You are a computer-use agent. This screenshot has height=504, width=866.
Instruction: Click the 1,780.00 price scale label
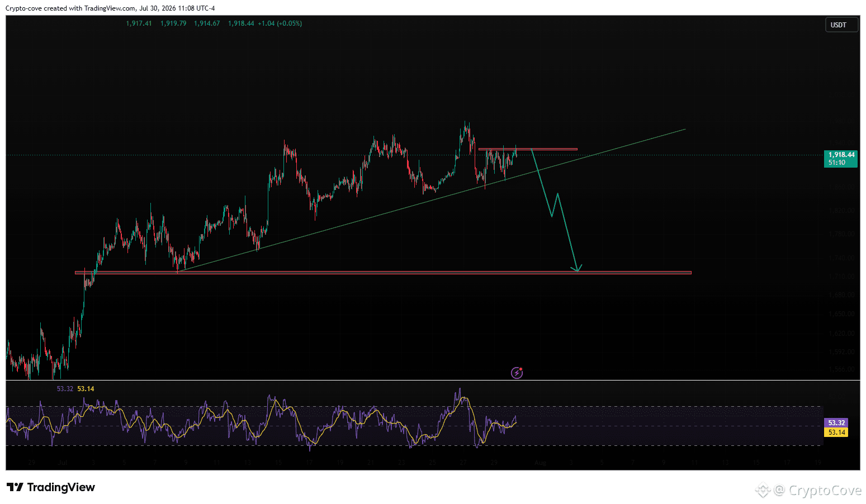[x=842, y=234]
